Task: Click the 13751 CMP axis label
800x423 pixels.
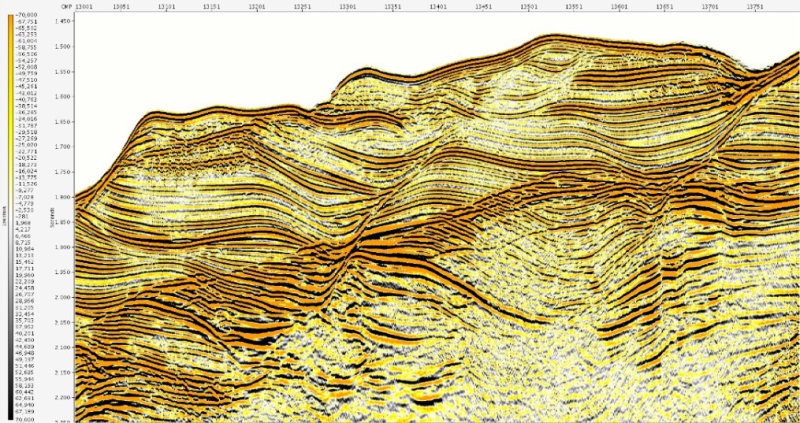Action: tap(753, 5)
